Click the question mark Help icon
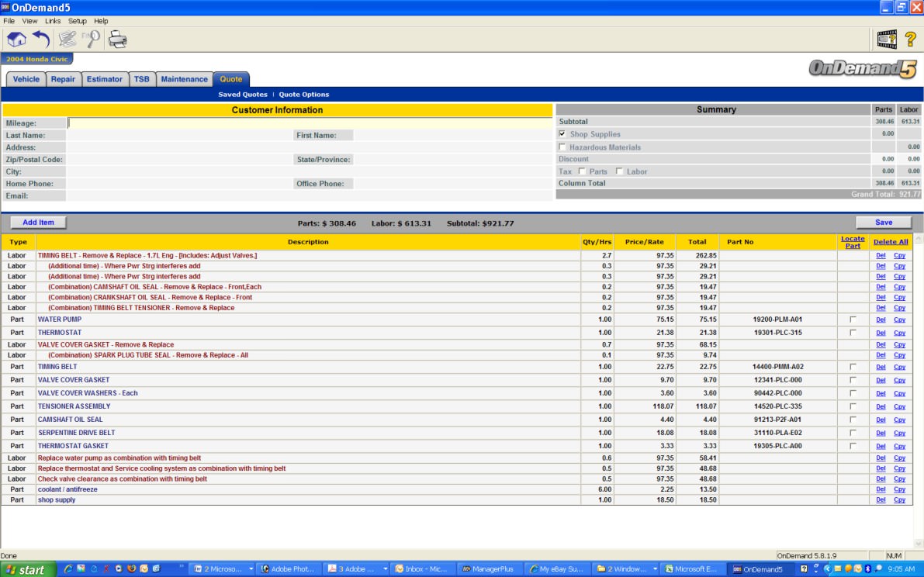Viewport: 924px width, 577px height. [910, 39]
